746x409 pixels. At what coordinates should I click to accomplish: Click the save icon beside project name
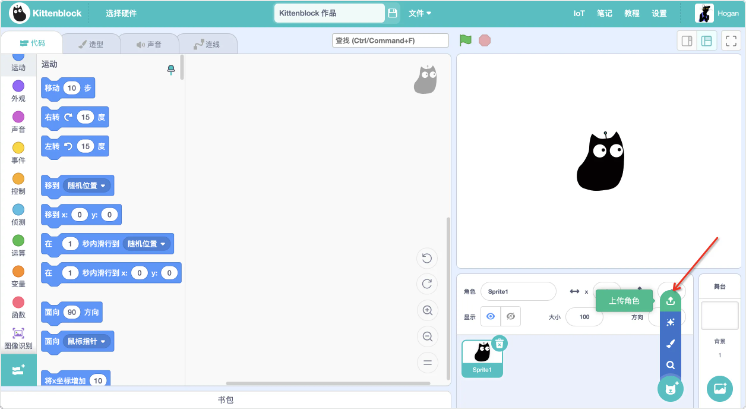pyautogui.click(x=392, y=13)
